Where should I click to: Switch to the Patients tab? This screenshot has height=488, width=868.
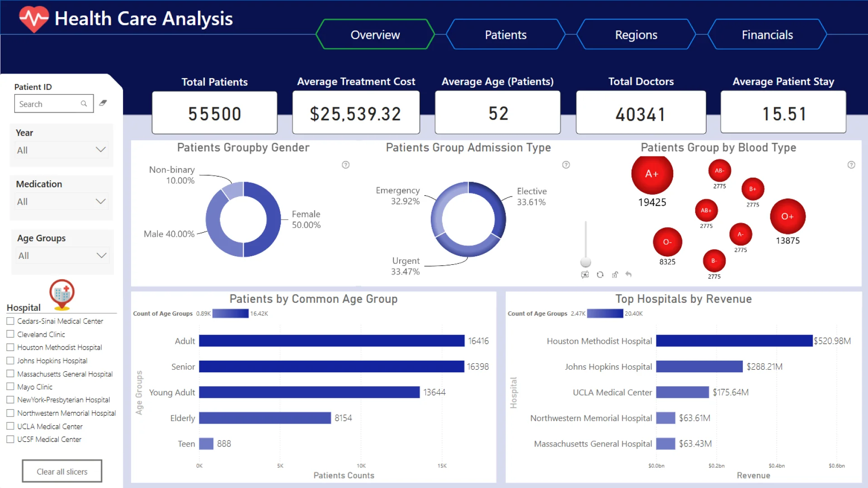[x=505, y=35]
